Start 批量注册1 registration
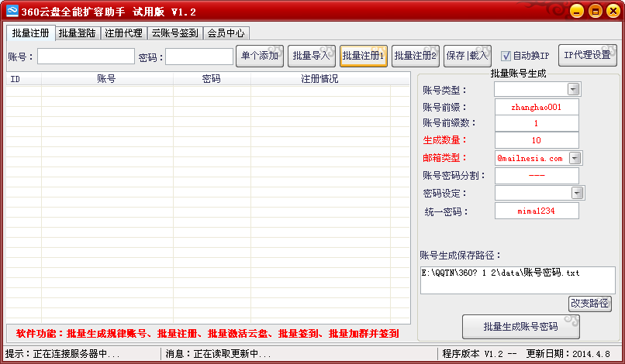The height and width of the screenshot is (364, 625). coord(364,56)
